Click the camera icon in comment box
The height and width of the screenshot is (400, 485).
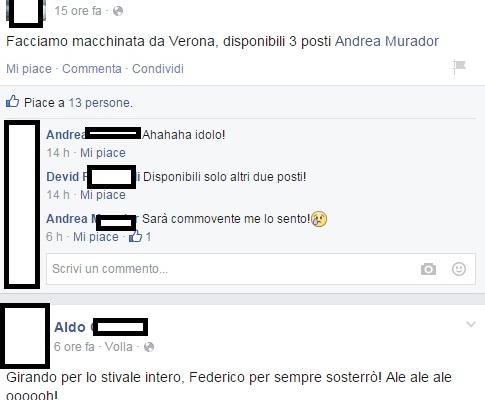[x=428, y=269]
